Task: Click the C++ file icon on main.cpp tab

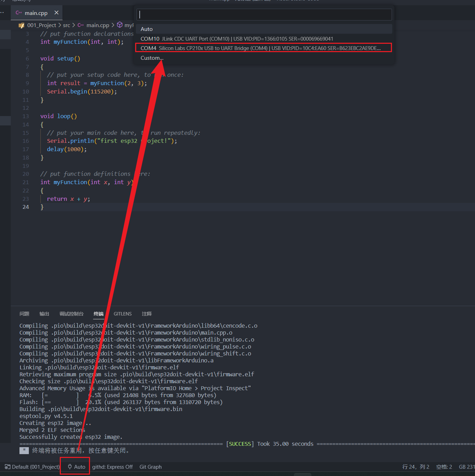Action: 18,13
